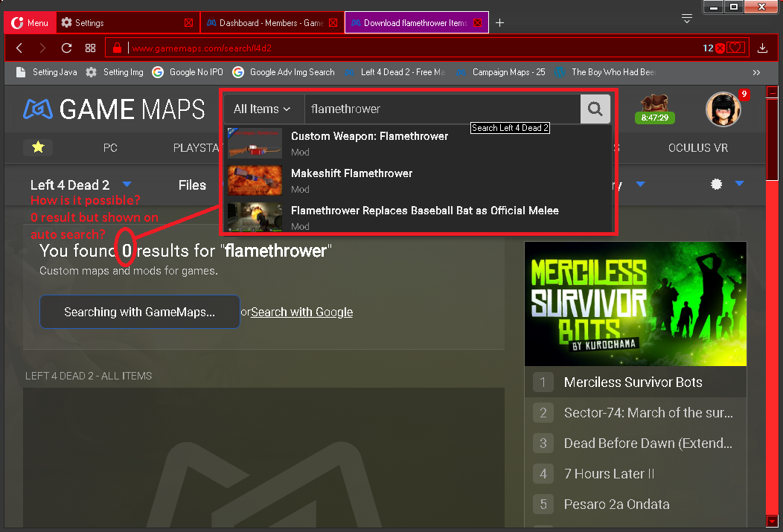Expand the Left 4 Dead 2 blue chevron
783x532 pixels.
(x=127, y=184)
